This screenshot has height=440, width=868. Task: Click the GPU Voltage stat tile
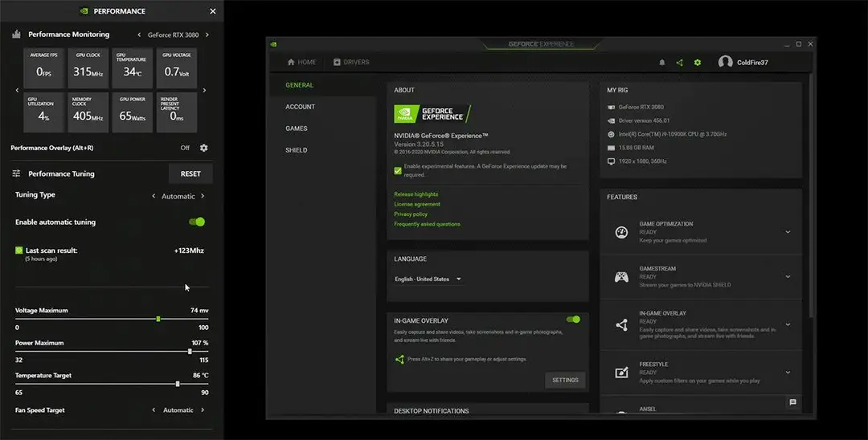[x=177, y=68]
